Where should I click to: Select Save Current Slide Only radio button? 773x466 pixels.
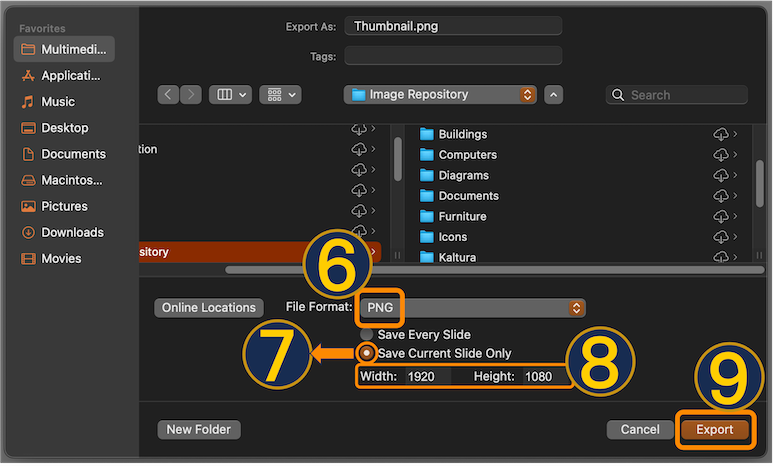click(366, 353)
